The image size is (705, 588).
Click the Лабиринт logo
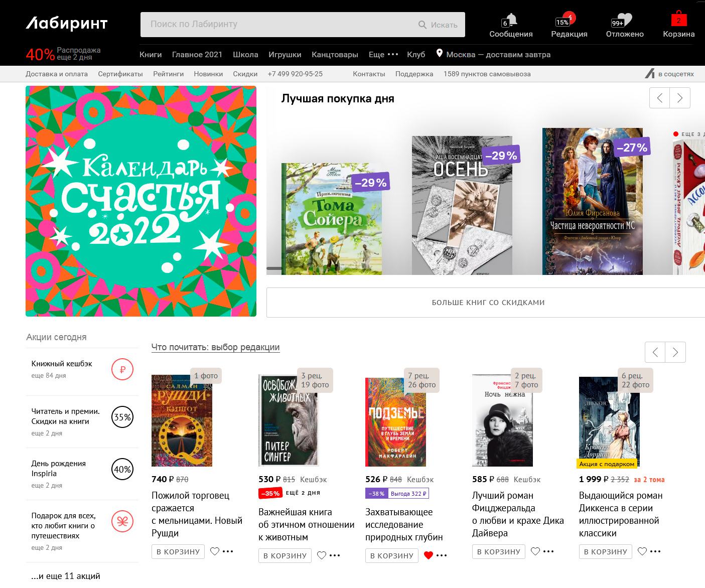[67, 24]
